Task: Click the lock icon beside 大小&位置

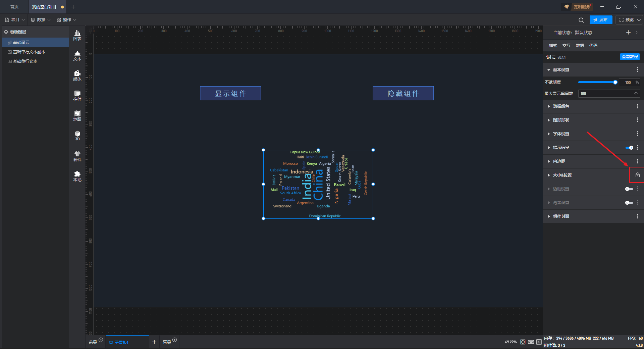Action: tap(637, 175)
